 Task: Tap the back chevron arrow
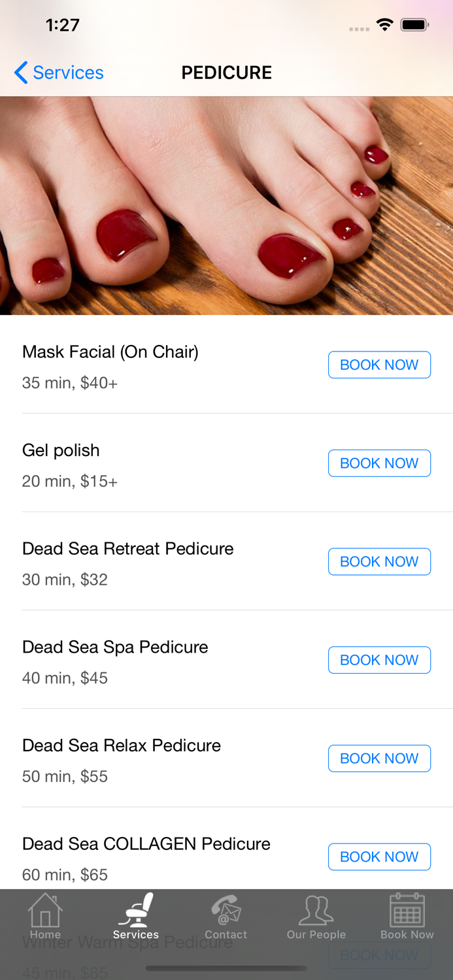[19, 73]
